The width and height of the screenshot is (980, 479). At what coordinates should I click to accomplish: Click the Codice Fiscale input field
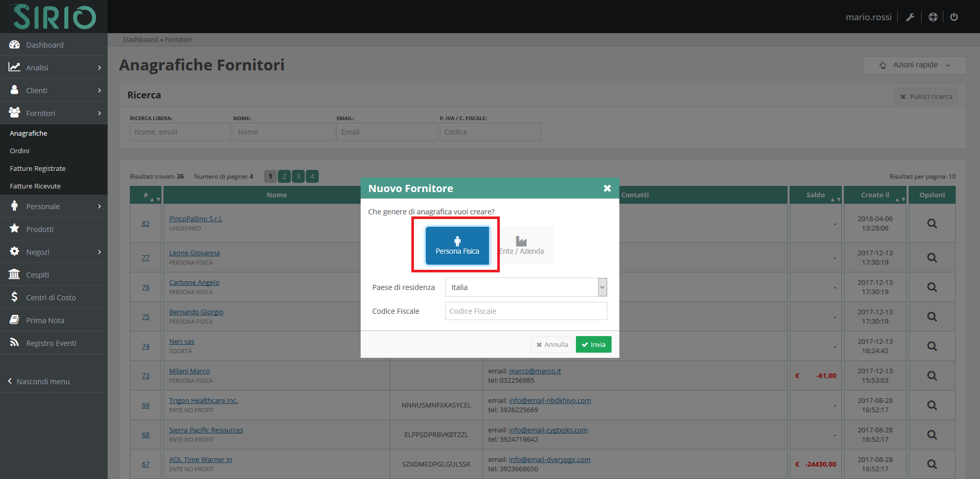click(x=526, y=311)
